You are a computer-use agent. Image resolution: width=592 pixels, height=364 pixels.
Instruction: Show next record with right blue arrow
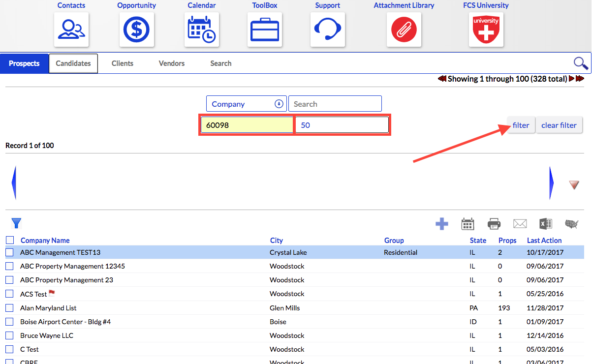pyautogui.click(x=552, y=183)
